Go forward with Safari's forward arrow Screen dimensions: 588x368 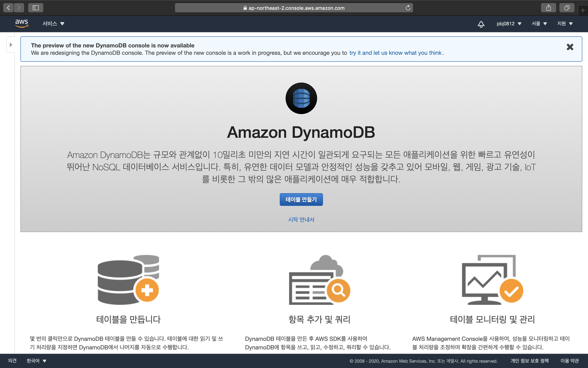[19, 8]
